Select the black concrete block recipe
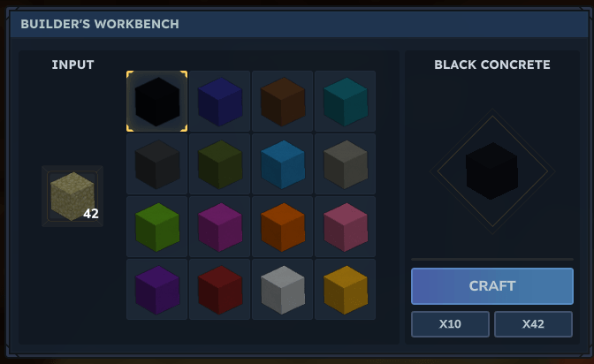Viewport: 594px width, 364px height. [156, 101]
